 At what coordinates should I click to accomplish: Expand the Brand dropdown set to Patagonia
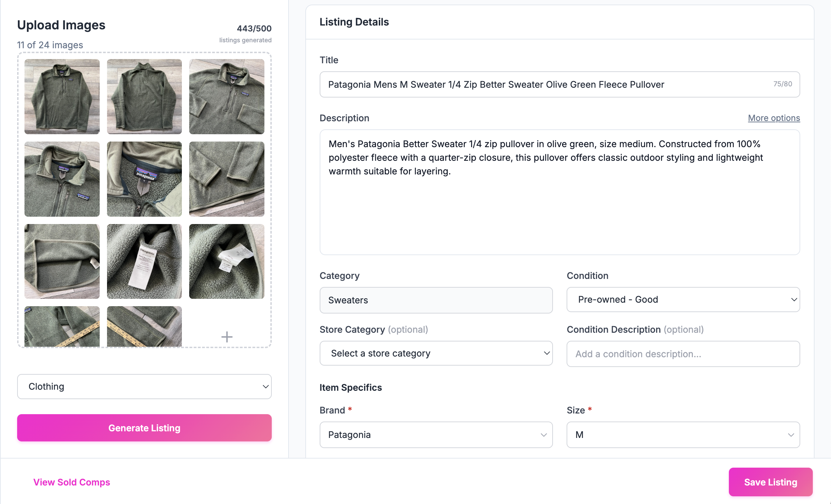point(436,434)
